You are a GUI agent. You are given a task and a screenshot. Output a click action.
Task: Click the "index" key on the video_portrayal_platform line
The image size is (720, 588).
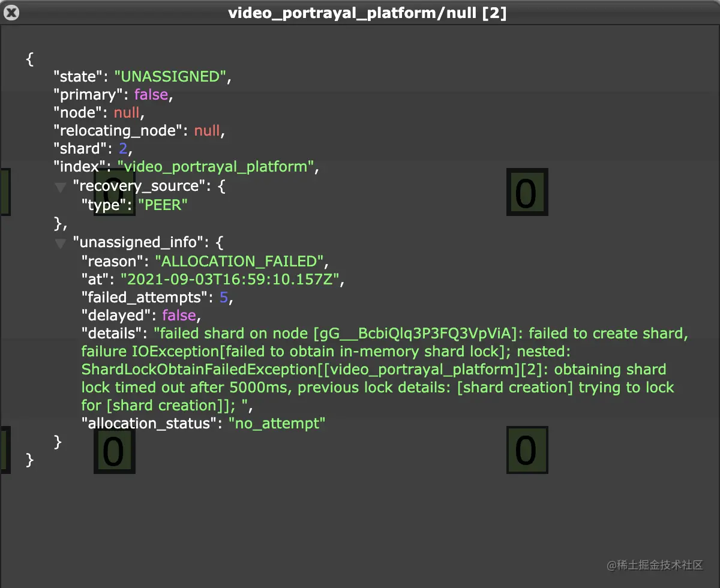(x=80, y=167)
